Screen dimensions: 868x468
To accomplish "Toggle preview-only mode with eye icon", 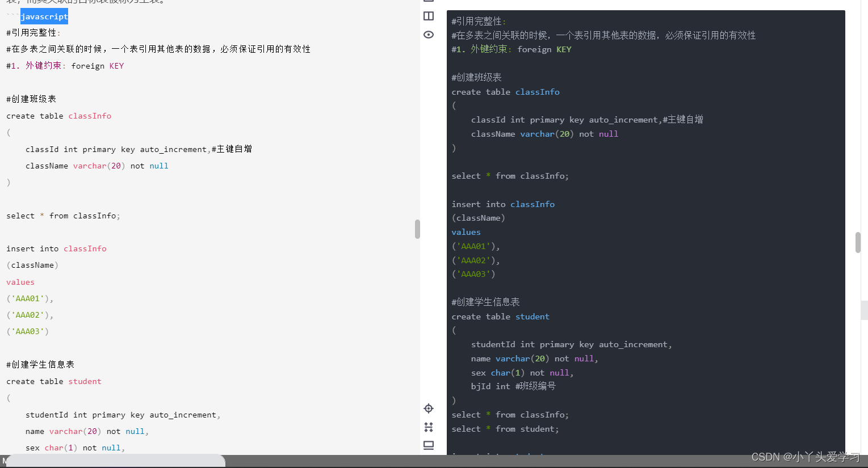I will coord(429,35).
